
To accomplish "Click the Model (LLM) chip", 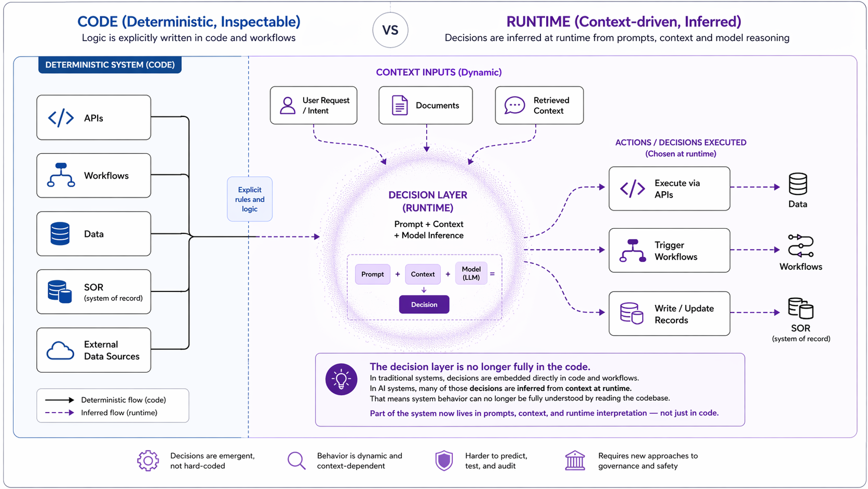I will pos(471,273).
